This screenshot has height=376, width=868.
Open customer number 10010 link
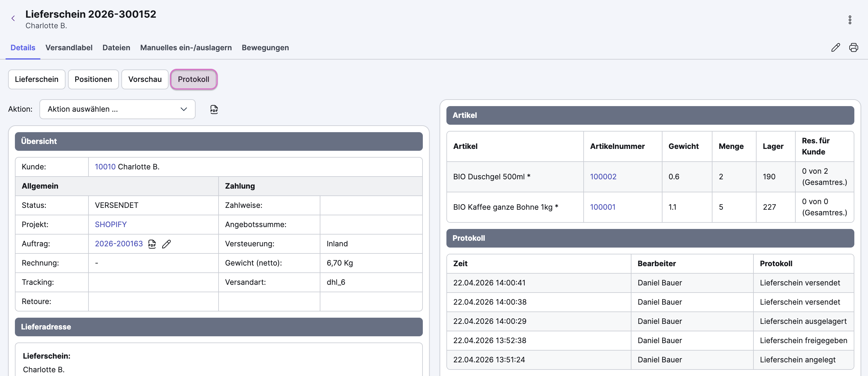105,167
